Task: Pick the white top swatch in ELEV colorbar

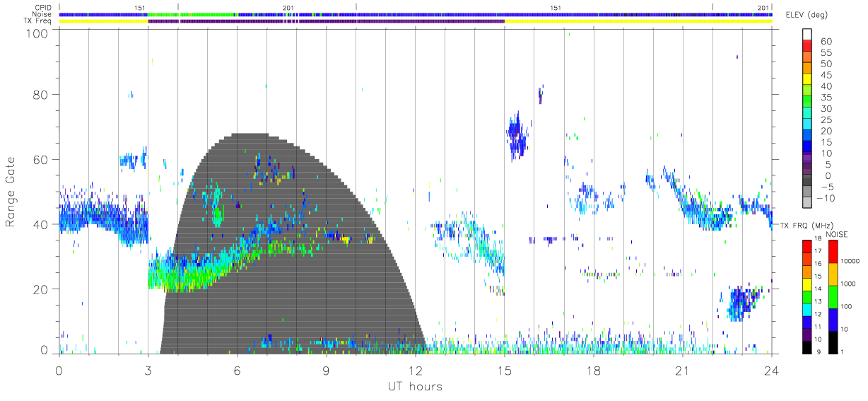Action: (x=807, y=33)
